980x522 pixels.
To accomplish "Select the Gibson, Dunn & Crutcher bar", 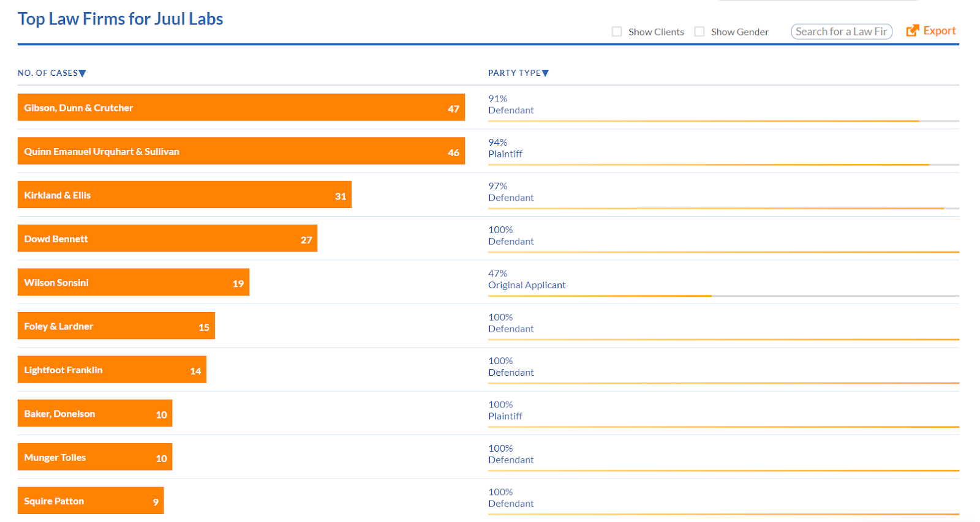I will [241, 107].
